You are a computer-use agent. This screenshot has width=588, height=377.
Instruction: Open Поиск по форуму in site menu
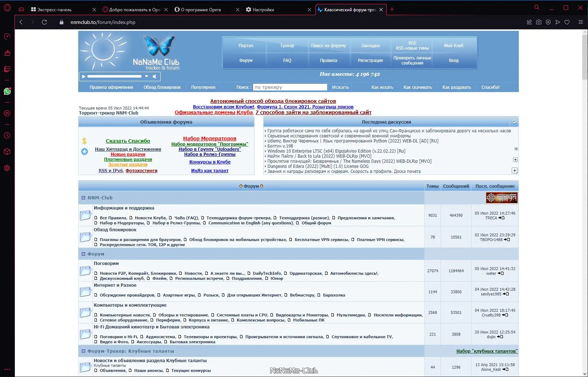328,46
